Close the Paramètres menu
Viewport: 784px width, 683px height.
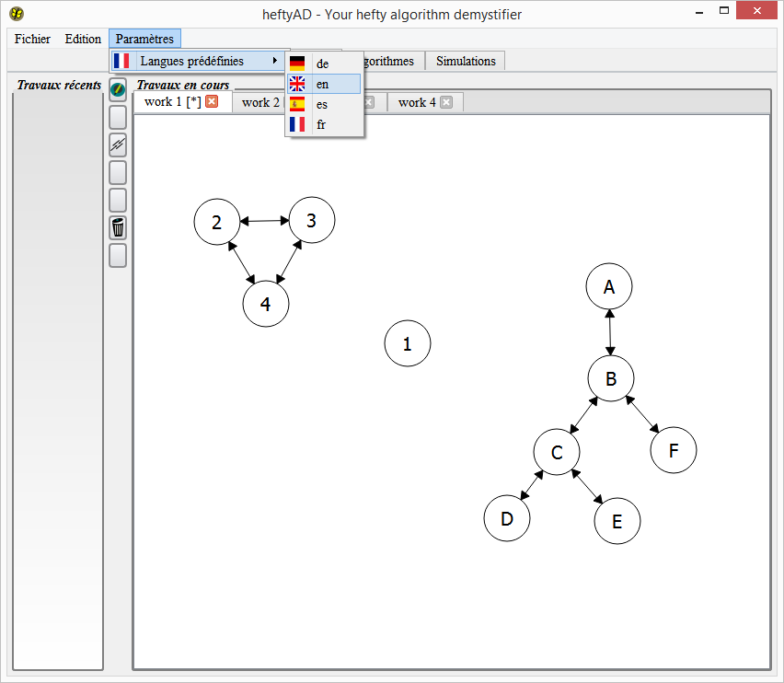click(x=144, y=39)
